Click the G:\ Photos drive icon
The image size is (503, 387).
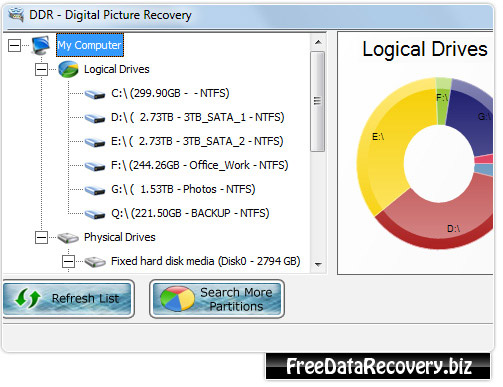[95, 190]
